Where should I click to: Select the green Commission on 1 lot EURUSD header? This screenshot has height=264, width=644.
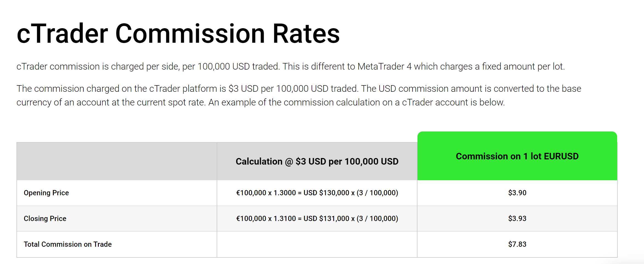517,156
